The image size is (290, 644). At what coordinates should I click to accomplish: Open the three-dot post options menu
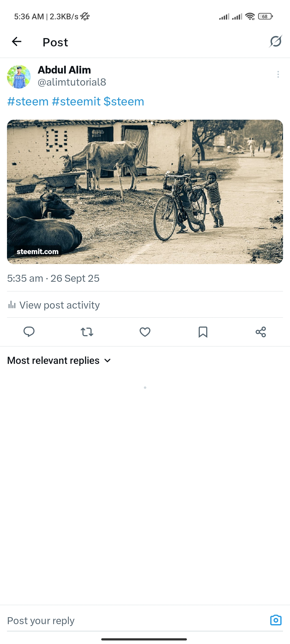tap(278, 74)
